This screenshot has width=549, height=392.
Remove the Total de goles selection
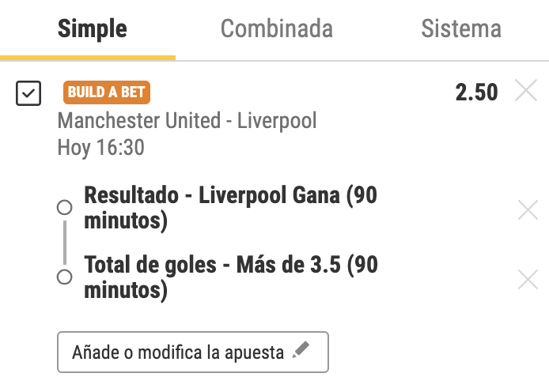click(x=528, y=279)
